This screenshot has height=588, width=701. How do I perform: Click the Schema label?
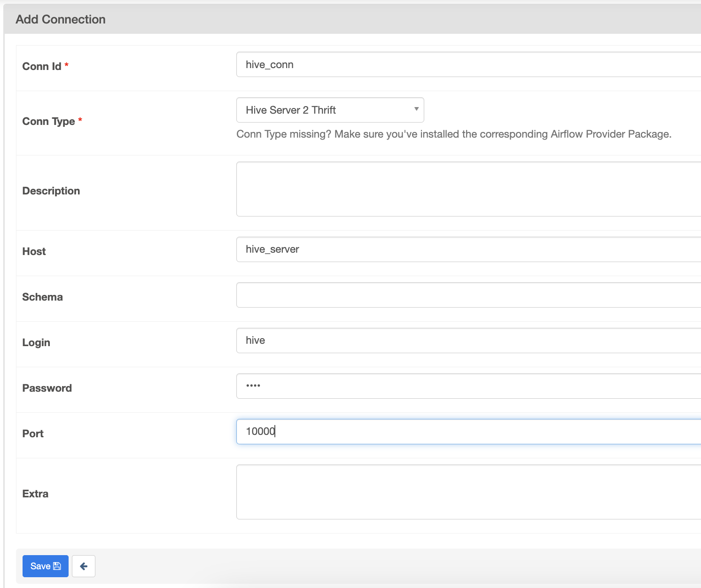click(42, 297)
